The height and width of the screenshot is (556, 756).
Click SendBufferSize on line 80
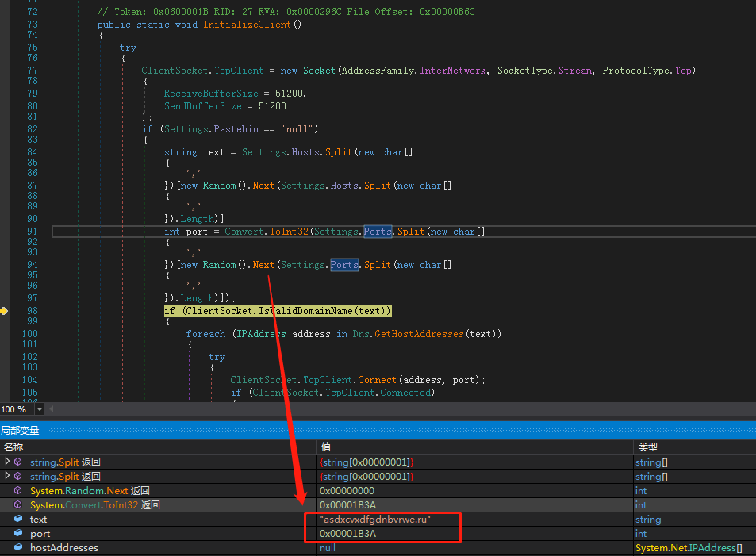point(202,106)
